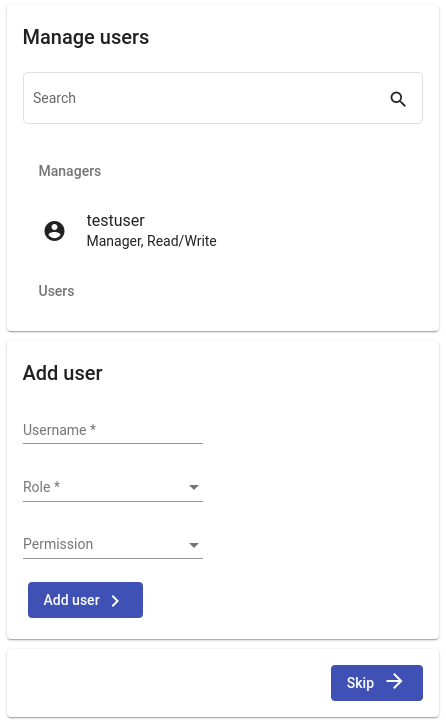Expand the Role dropdown arrow
Screen dimensions: 446x726
[x=194, y=487]
